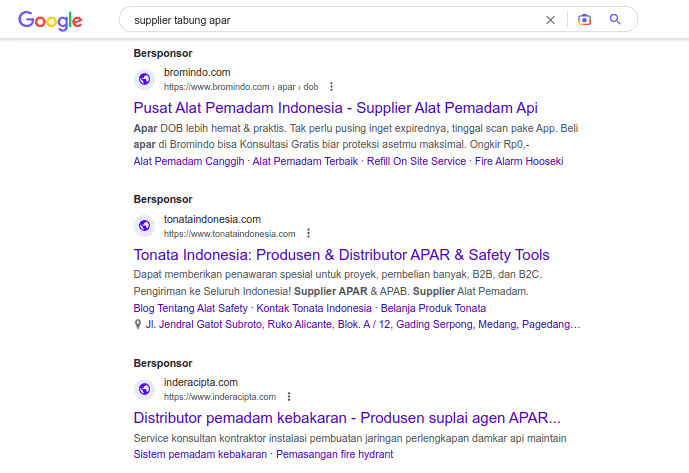This screenshot has width=689, height=473.
Task: Open three-dot menu for tonataindonesia.com ad
Action: click(x=309, y=234)
